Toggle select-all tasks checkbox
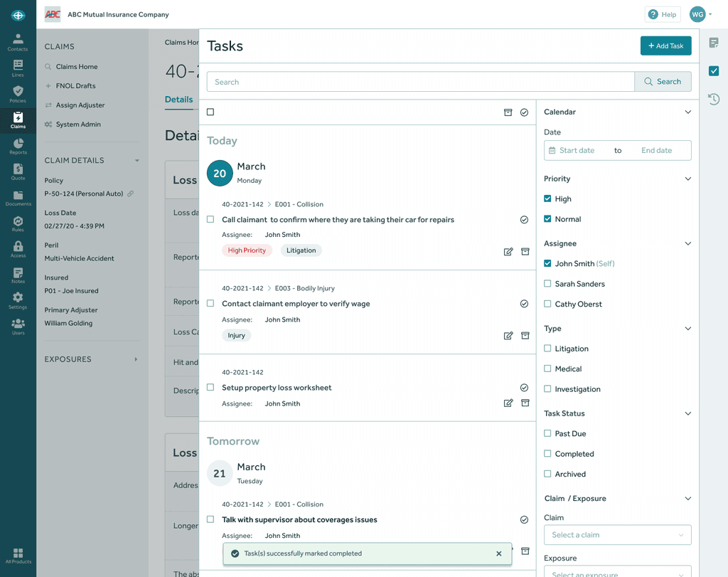728x577 pixels. coord(210,112)
